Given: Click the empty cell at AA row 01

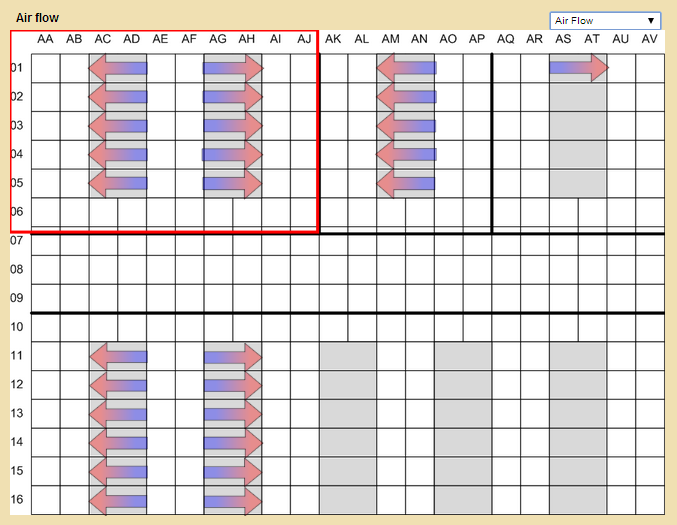Looking at the screenshot, I should click(x=46, y=68).
